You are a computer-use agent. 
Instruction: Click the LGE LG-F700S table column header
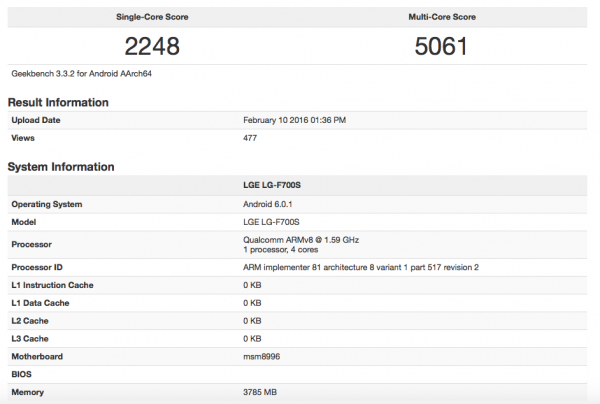point(271,187)
